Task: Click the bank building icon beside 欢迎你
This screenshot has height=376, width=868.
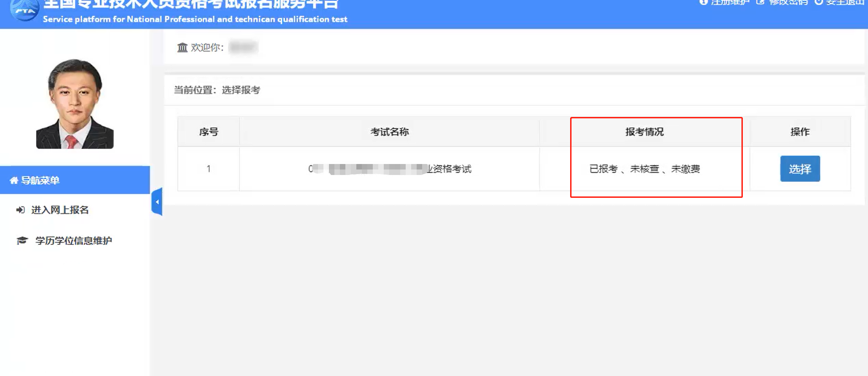Action: 182,48
